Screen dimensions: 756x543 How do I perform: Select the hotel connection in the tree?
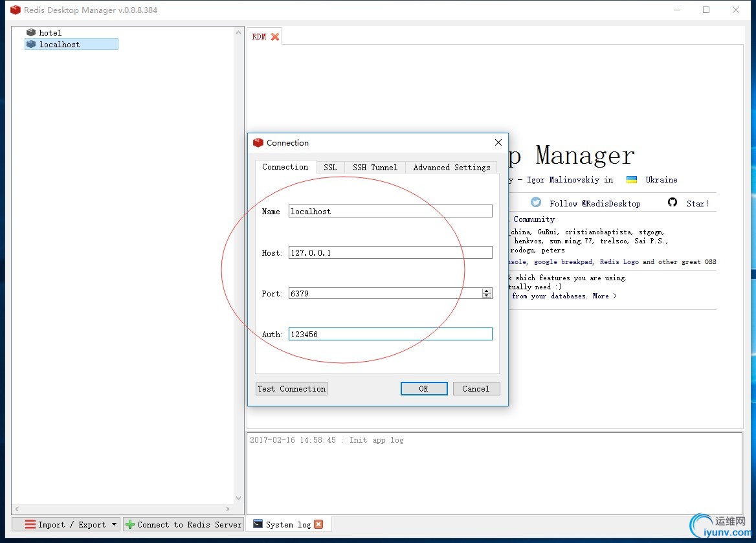pyautogui.click(x=50, y=33)
